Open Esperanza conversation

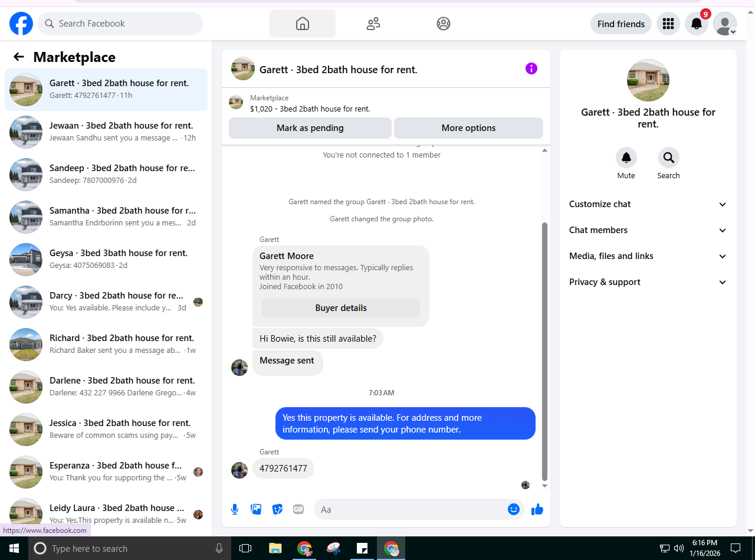[106, 472]
